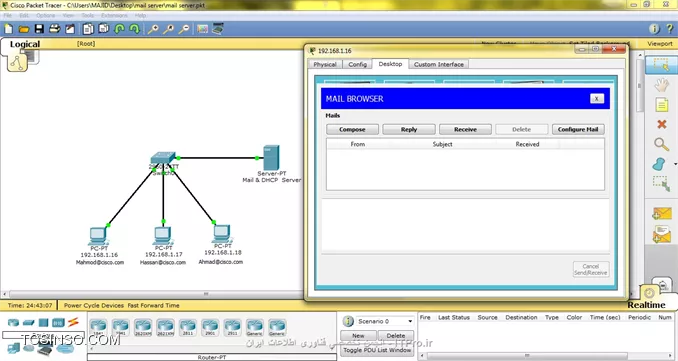678x361 pixels.
Task: Open the Scenario 0 dropdown
Action: (384, 321)
